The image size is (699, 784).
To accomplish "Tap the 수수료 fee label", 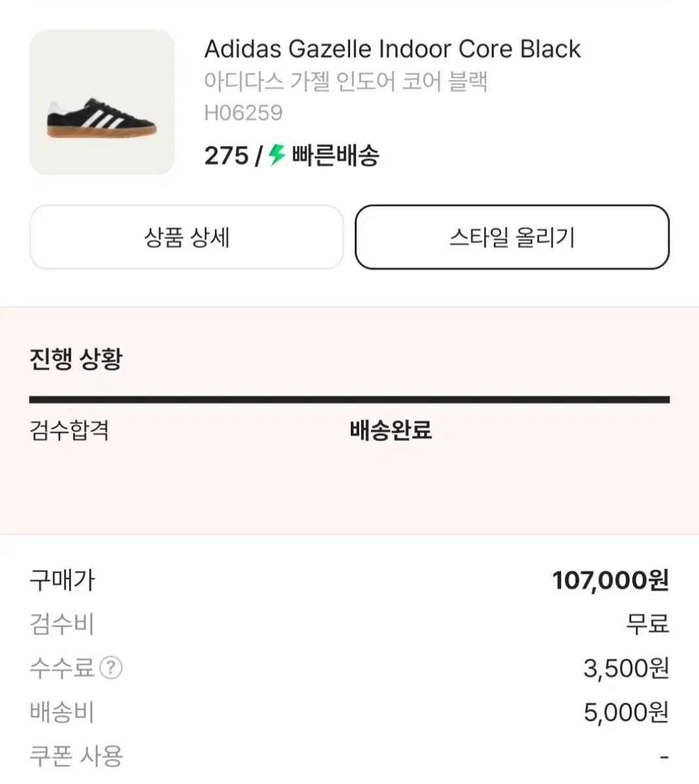I will pyautogui.click(x=62, y=668).
